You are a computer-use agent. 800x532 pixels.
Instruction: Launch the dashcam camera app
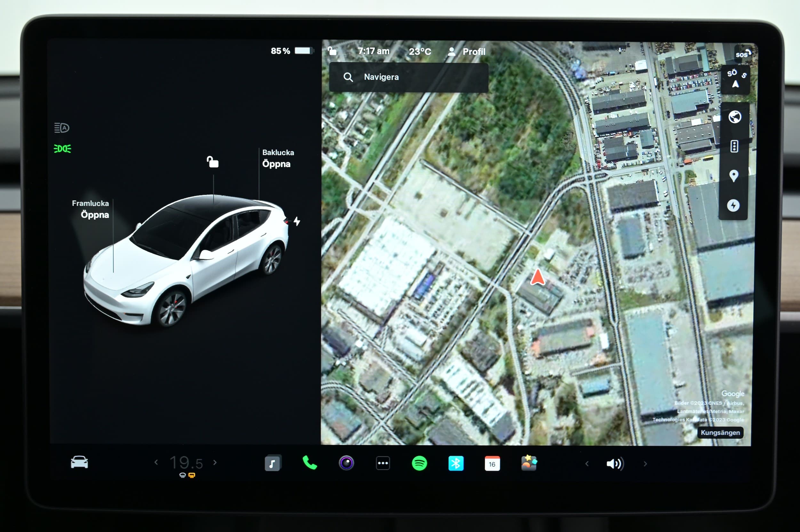click(x=346, y=463)
